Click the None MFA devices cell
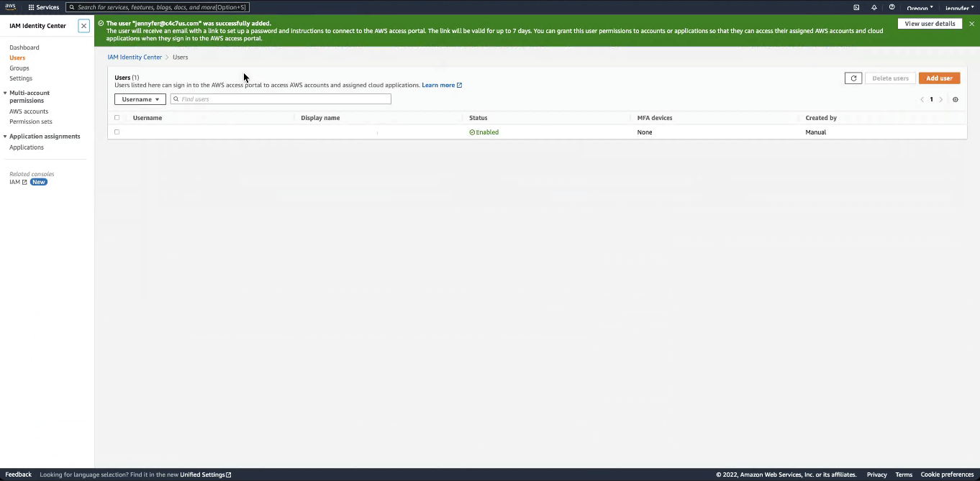The width and height of the screenshot is (980, 481). [x=645, y=132]
